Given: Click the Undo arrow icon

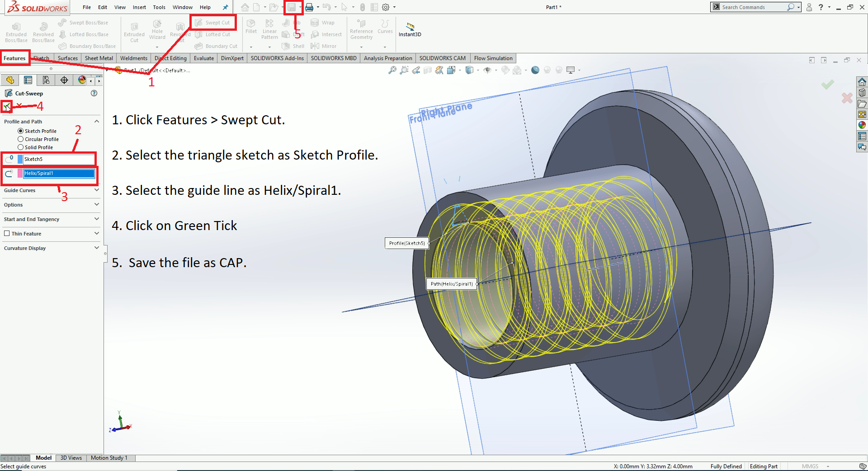Looking at the screenshot, I should tap(326, 7).
